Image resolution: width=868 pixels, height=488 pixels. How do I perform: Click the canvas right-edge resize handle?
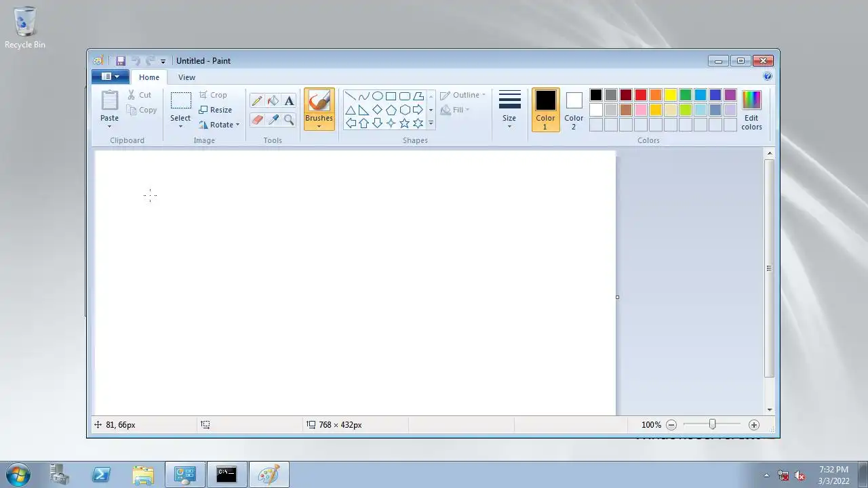pyautogui.click(x=617, y=297)
